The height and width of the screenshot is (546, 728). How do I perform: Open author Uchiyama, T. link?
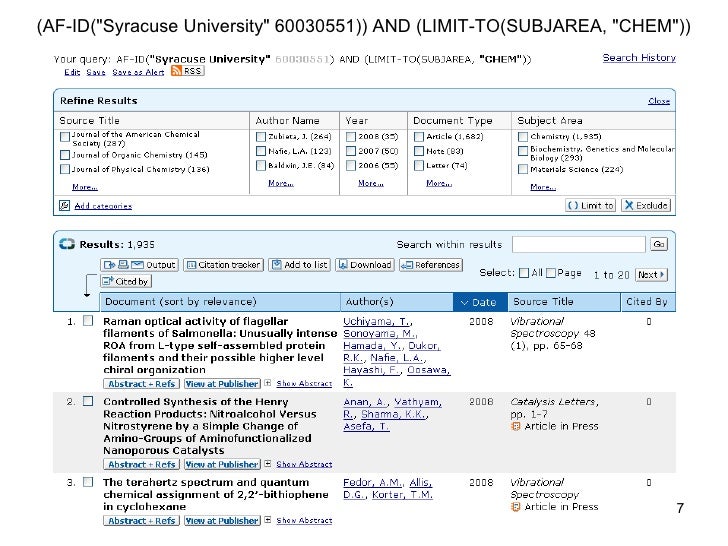point(377,321)
